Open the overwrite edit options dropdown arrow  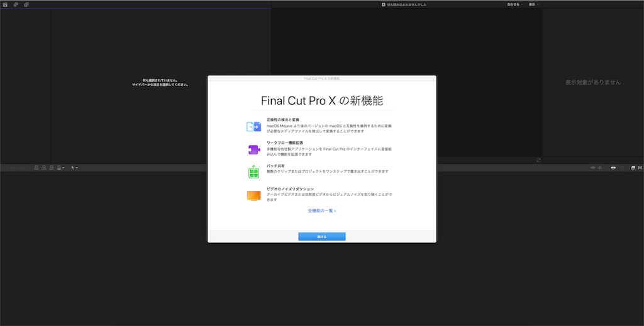[x=64, y=168]
